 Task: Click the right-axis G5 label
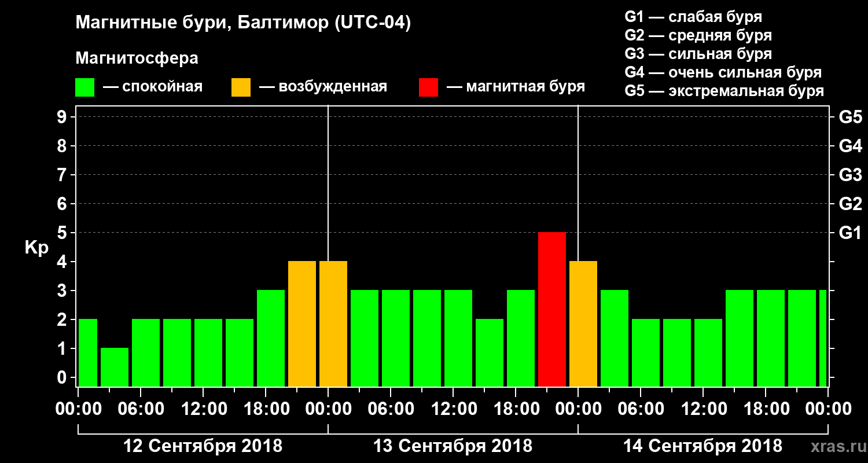[x=850, y=117]
